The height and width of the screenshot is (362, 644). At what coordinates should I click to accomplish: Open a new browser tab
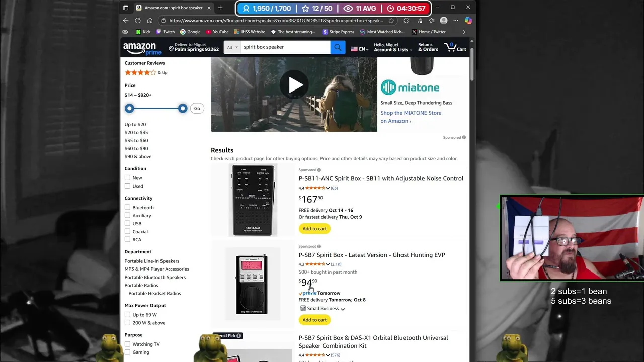(220, 8)
